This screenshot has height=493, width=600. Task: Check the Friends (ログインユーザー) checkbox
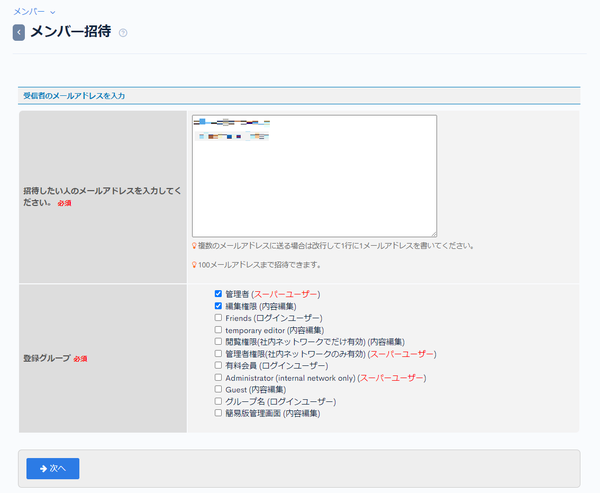[x=218, y=318]
